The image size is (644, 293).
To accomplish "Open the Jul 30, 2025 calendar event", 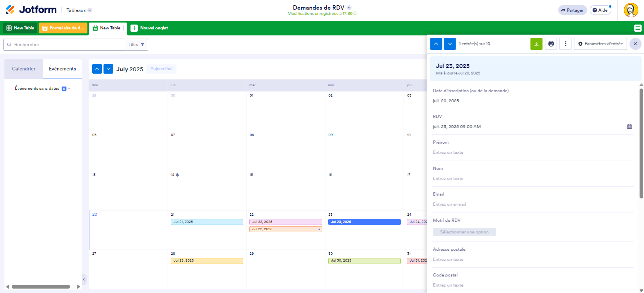I will coord(364,261).
